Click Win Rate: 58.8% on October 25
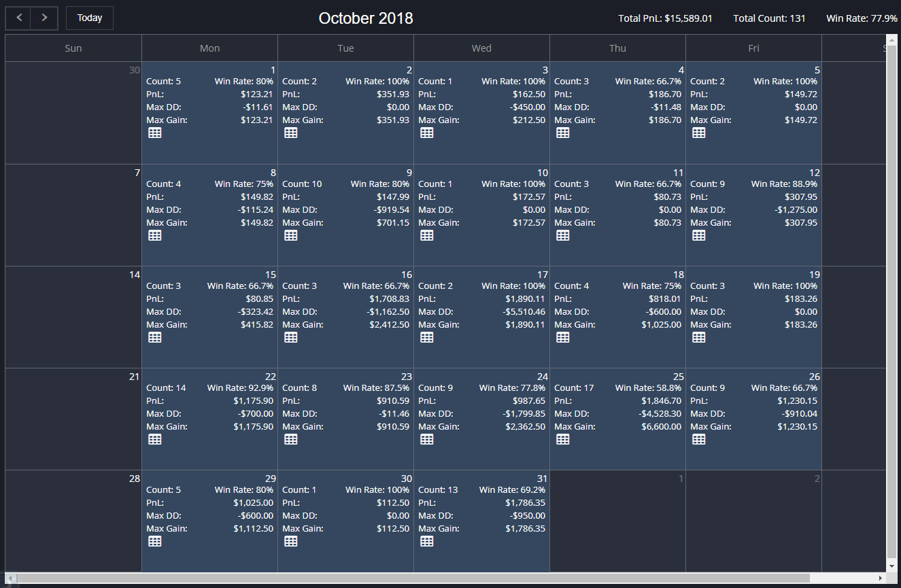Viewport: 901px width, 588px height. (648, 388)
